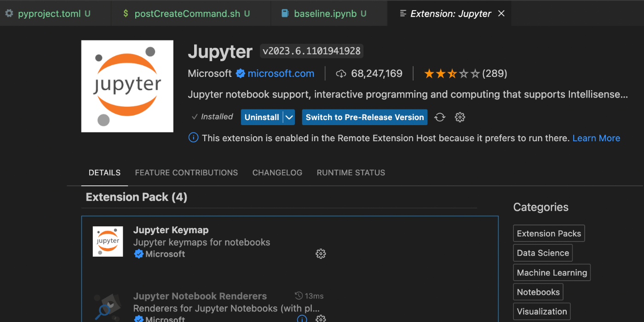Click Switch to Pre-Release Version
Screen dimensions: 644x322
[365, 117]
